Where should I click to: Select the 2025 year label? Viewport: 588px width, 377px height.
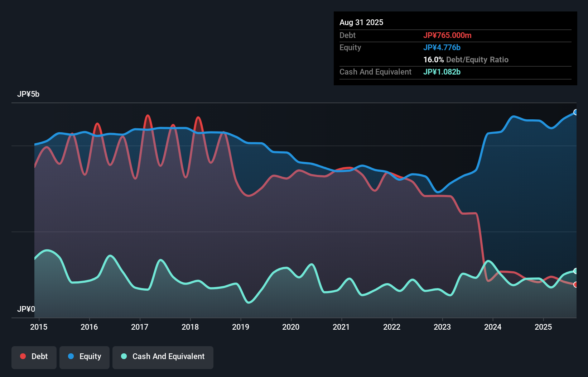coord(543,327)
